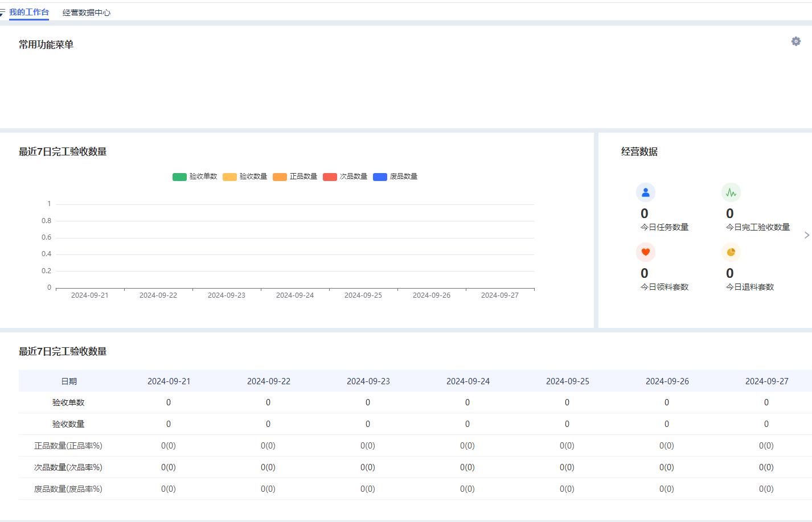Click the red 次品数量 legend swatch
Screen dimensions: 812x522
[x=330, y=177]
